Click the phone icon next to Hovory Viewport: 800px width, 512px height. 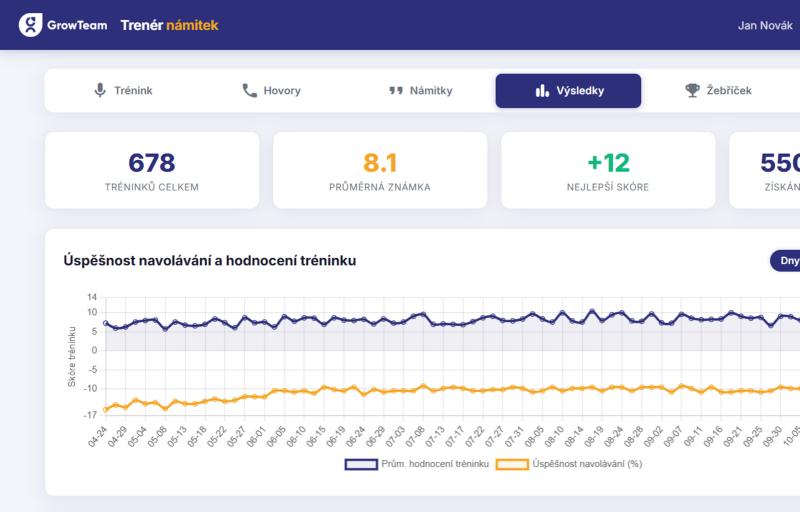pyautogui.click(x=249, y=90)
